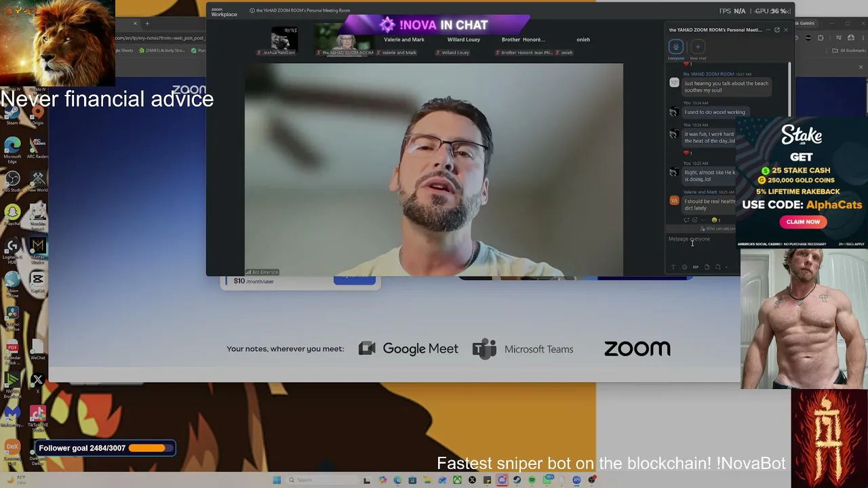
Task: Open text formatting options in chat box
Action: [x=673, y=267]
